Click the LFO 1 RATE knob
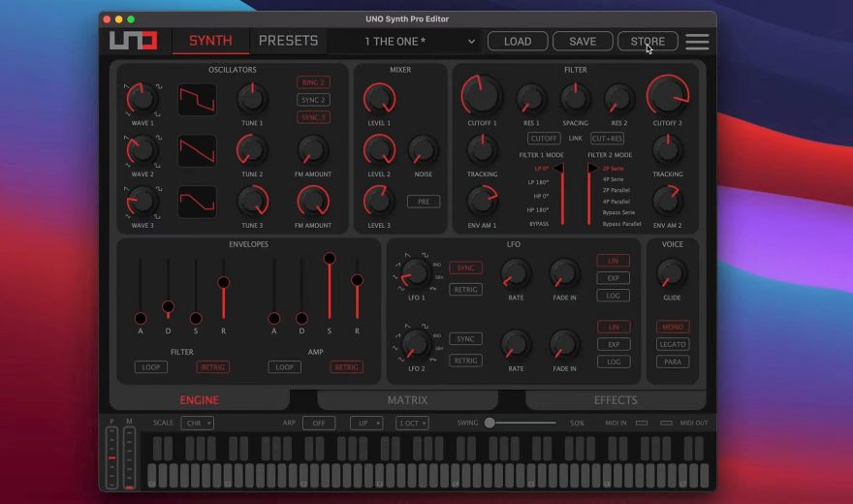The width and height of the screenshot is (853, 504). pos(516,273)
